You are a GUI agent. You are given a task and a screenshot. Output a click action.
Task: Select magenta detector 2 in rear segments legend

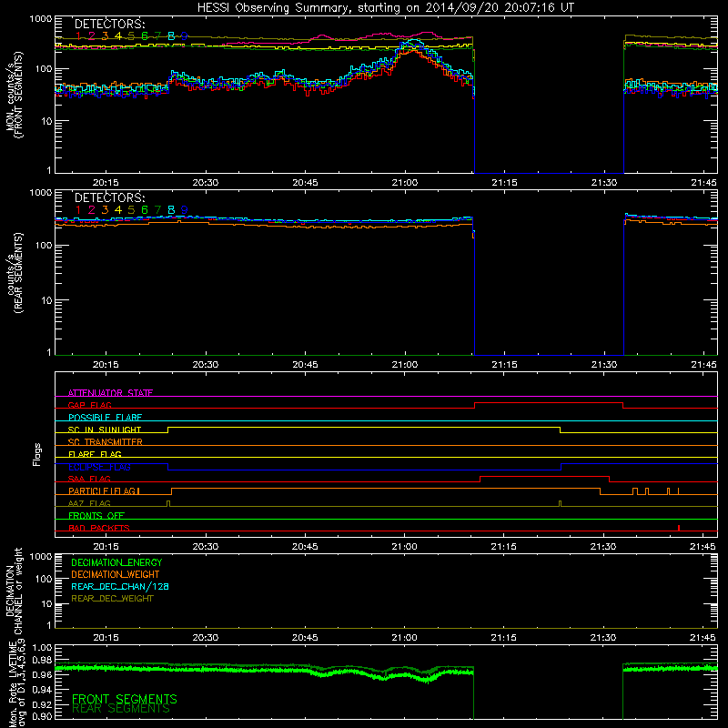[x=92, y=210]
